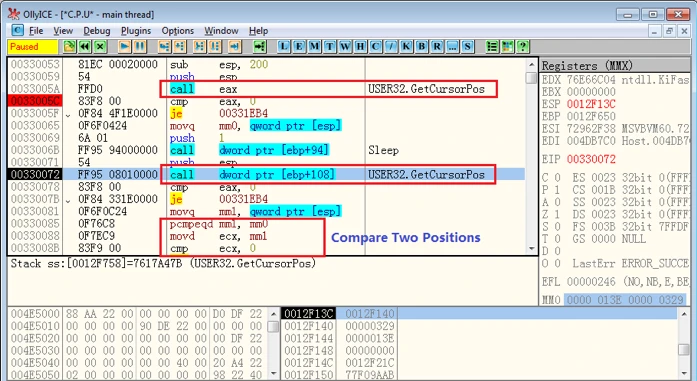Open the View menu
Screen dimensions: 697x381
[x=63, y=31]
